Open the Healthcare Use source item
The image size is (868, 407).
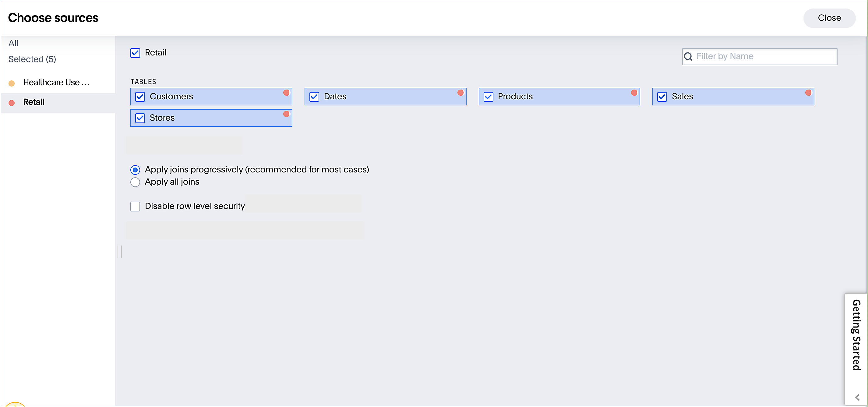tap(56, 83)
